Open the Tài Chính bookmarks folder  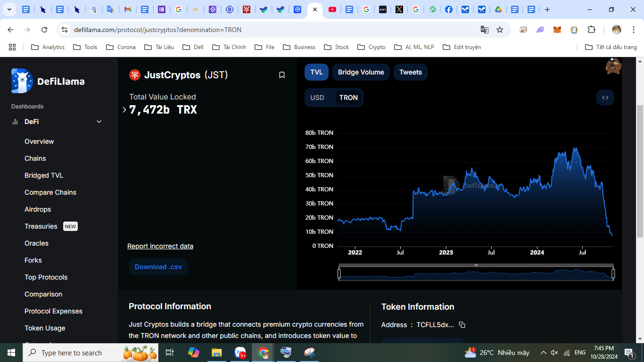click(x=229, y=47)
